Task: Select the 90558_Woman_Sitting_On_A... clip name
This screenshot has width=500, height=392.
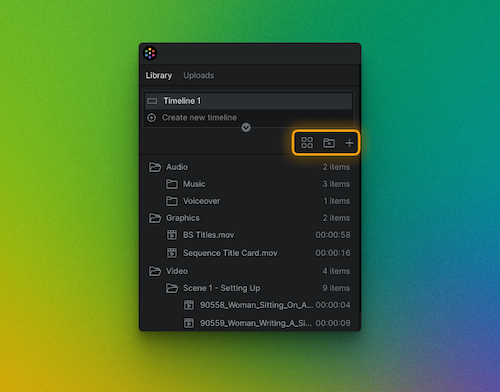Action: [256, 305]
